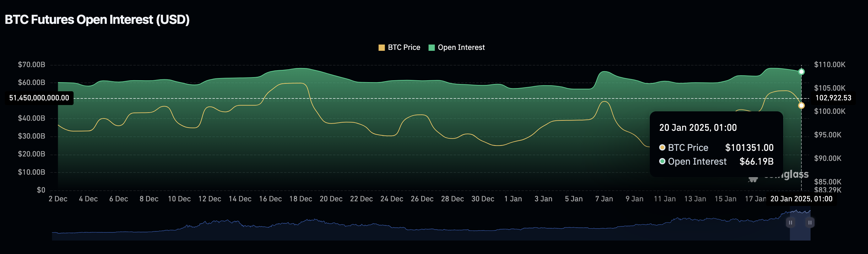Click the 24 Dec date label

pos(392,199)
